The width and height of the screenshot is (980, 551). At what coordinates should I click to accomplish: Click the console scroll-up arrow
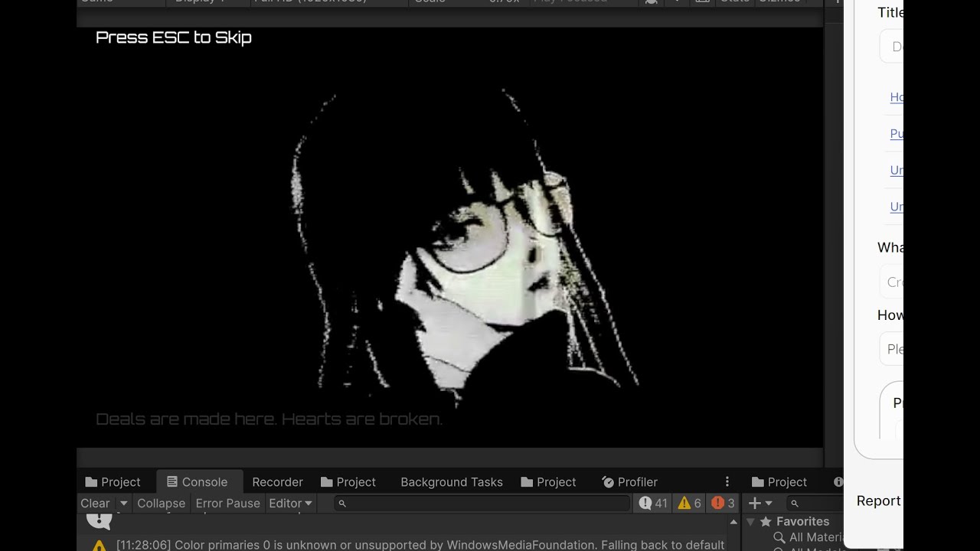733,523
